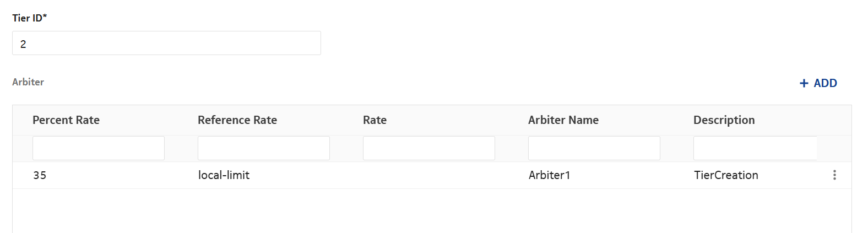Select the TierCreation description cell
Screen dimensions: 868x233
tap(726, 175)
